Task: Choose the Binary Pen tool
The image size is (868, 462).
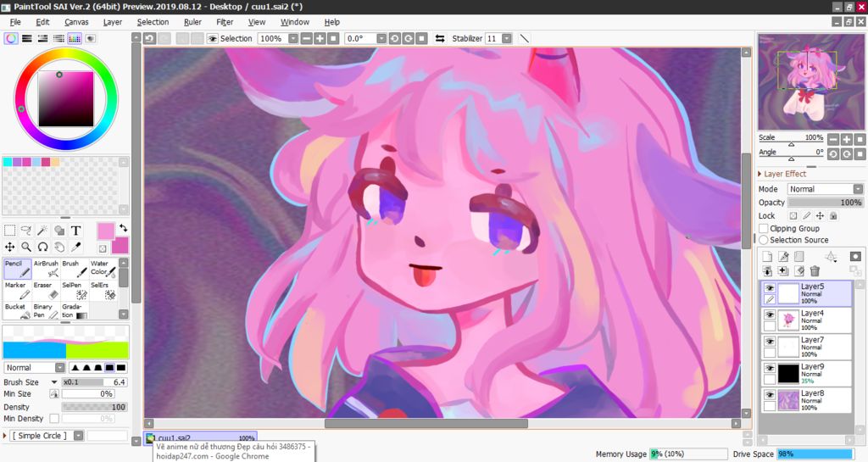Action: 46,310
